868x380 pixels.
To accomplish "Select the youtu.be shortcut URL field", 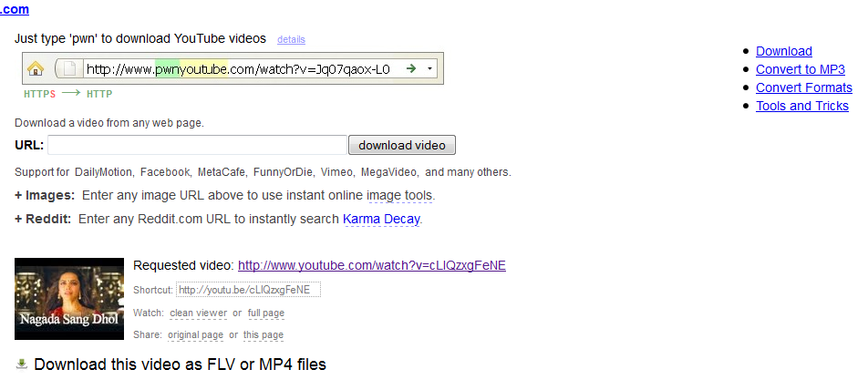I will point(248,290).
